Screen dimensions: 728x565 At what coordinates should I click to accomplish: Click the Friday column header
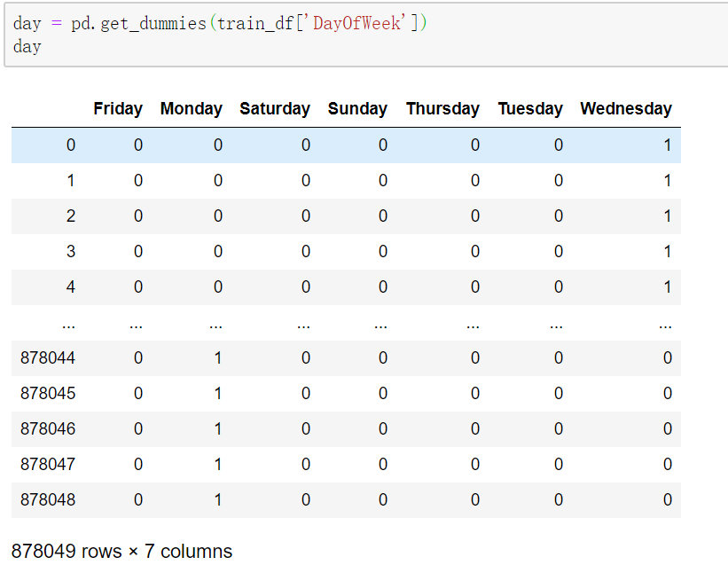coord(118,109)
